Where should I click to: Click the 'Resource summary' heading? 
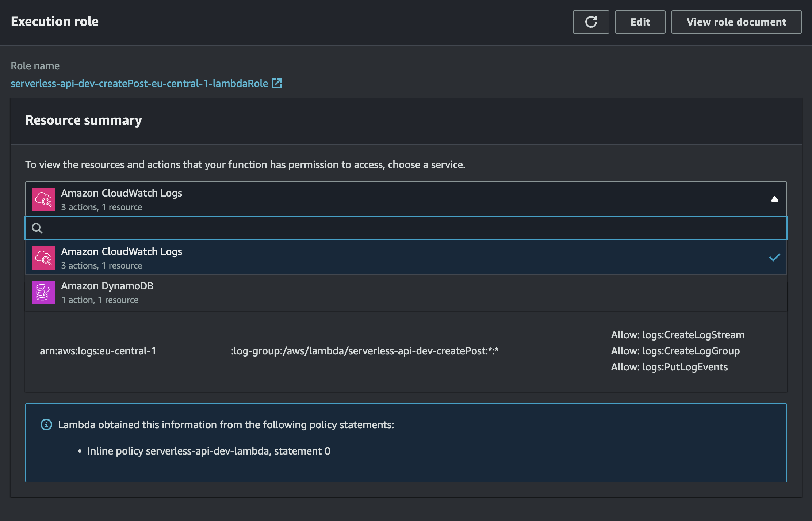click(84, 120)
